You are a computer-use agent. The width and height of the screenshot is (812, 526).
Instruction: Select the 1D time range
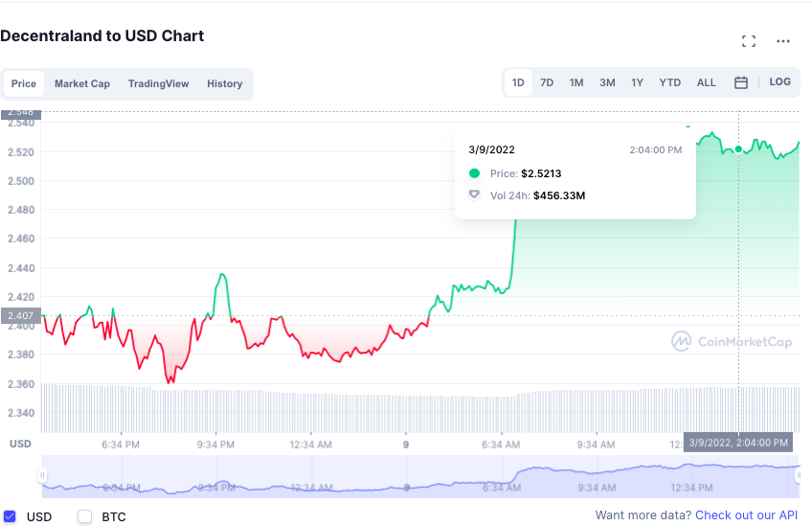pos(518,82)
